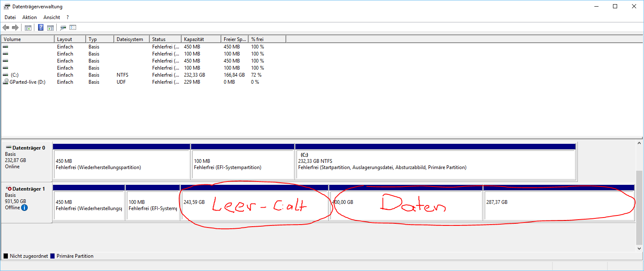Viewport: 644px width, 271px height.
Task: Open the Datei menu
Action: point(10,17)
